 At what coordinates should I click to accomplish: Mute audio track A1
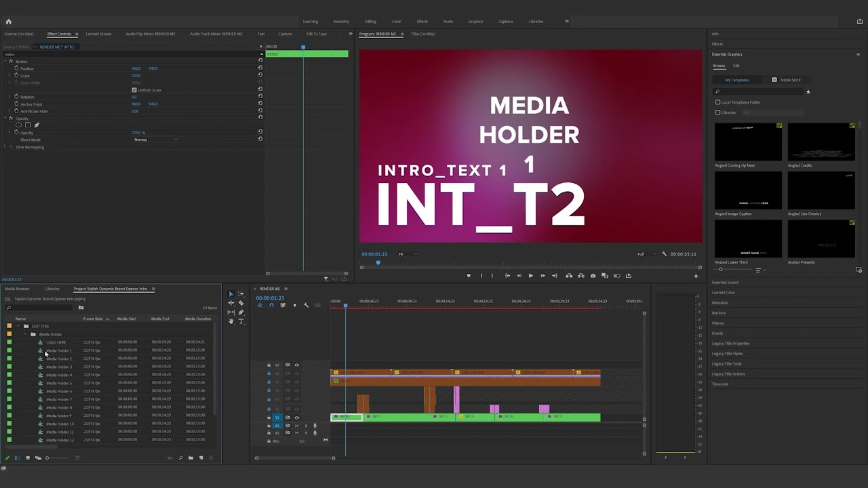pyautogui.click(x=296, y=426)
